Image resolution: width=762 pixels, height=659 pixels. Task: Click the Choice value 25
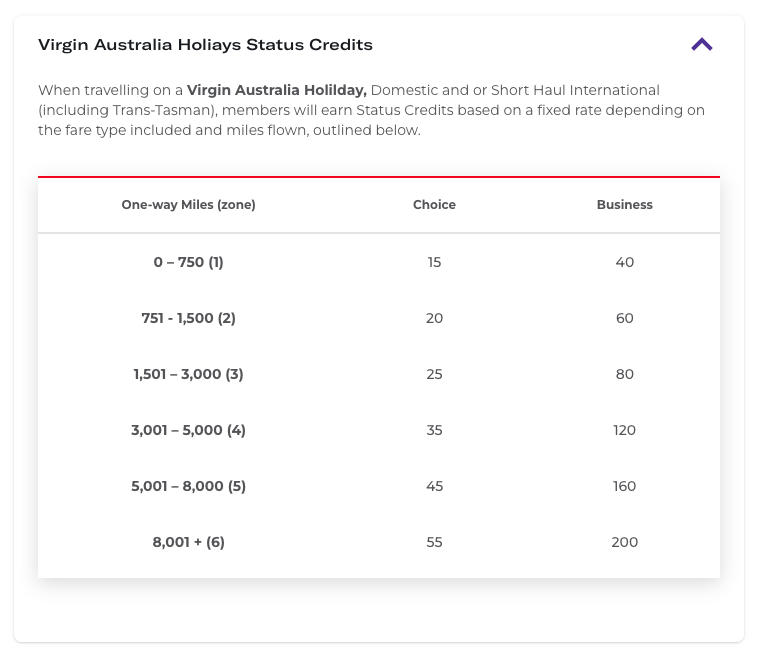(x=434, y=374)
